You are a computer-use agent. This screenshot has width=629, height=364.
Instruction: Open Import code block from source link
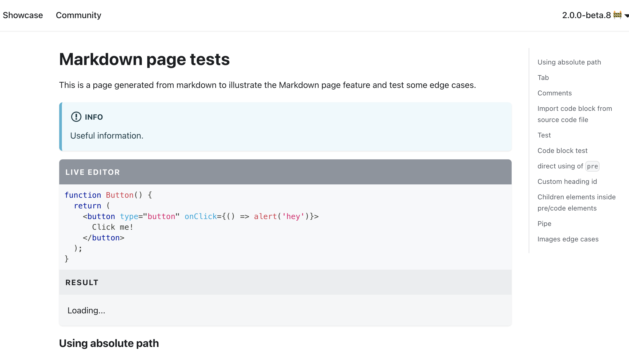coord(574,114)
